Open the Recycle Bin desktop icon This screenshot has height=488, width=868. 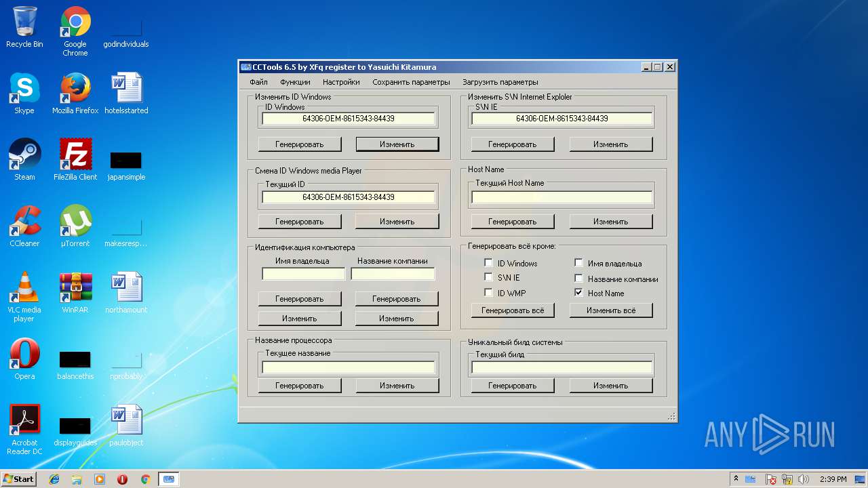(x=24, y=27)
